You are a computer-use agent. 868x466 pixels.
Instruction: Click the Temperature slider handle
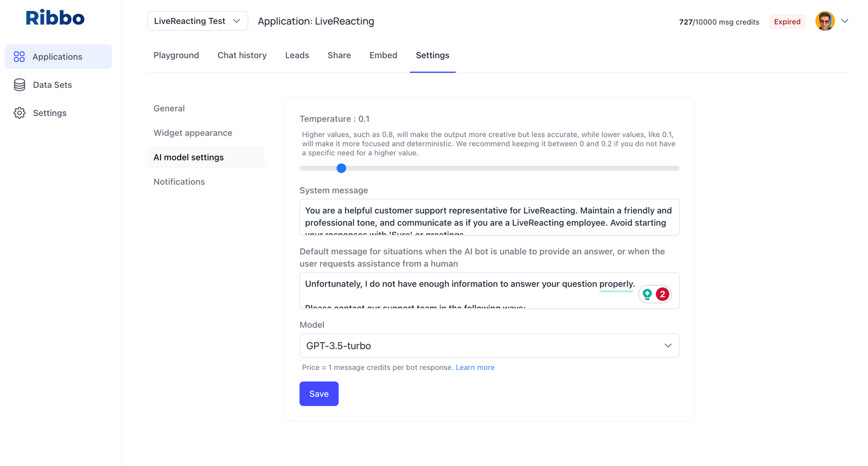pyautogui.click(x=341, y=168)
